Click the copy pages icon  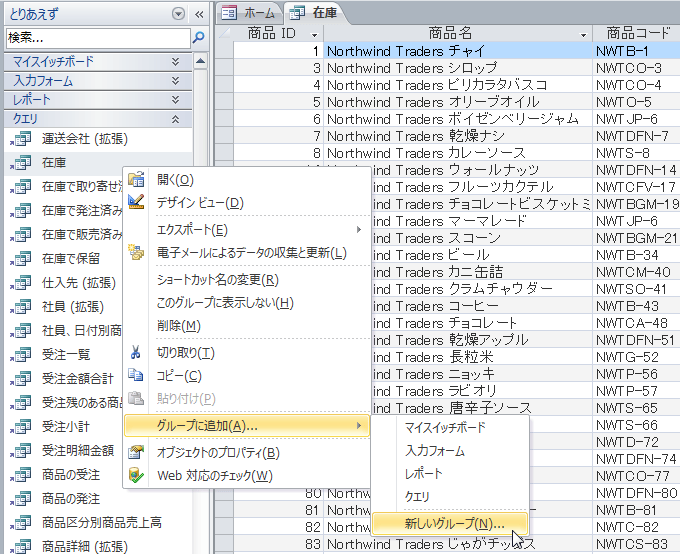(136, 375)
